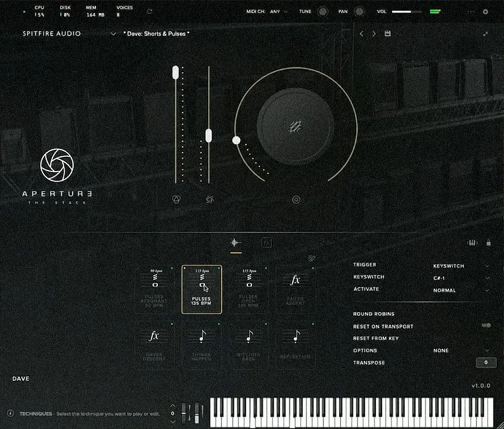
Task: Adjust the Vol slider in top bar
Action: click(x=406, y=12)
